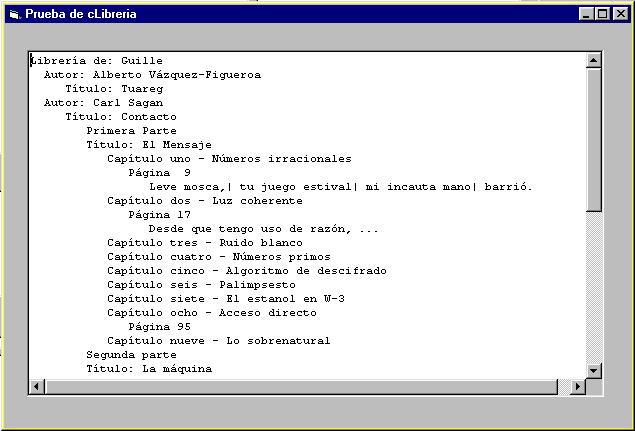This screenshot has width=635, height=431.
Task: Click the horizontal scrollbar right arrow
Action: (578, 387)
